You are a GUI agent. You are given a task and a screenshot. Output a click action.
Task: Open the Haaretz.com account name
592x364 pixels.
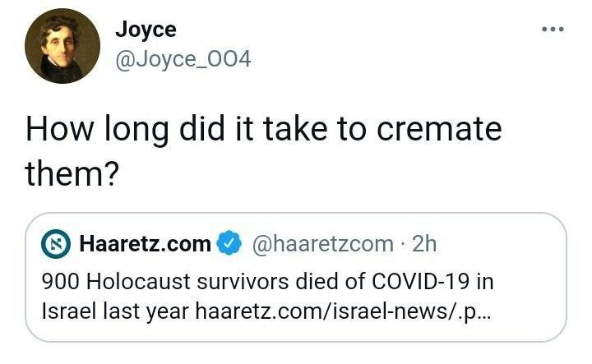[145, 244]
